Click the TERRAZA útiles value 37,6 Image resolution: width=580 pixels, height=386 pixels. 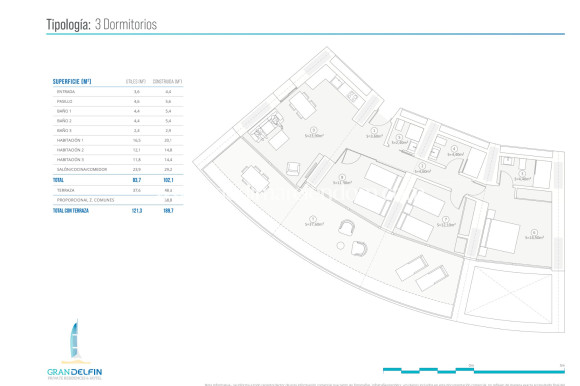pos(136,190)
